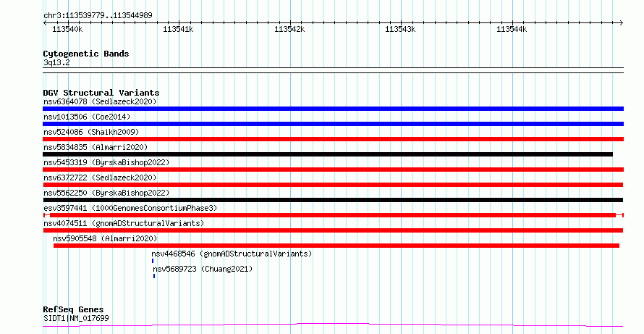Click the 113542k ruler tick label
Viewport: 644px width, 334px height.
pyautogui.click(x=289, y=30)
